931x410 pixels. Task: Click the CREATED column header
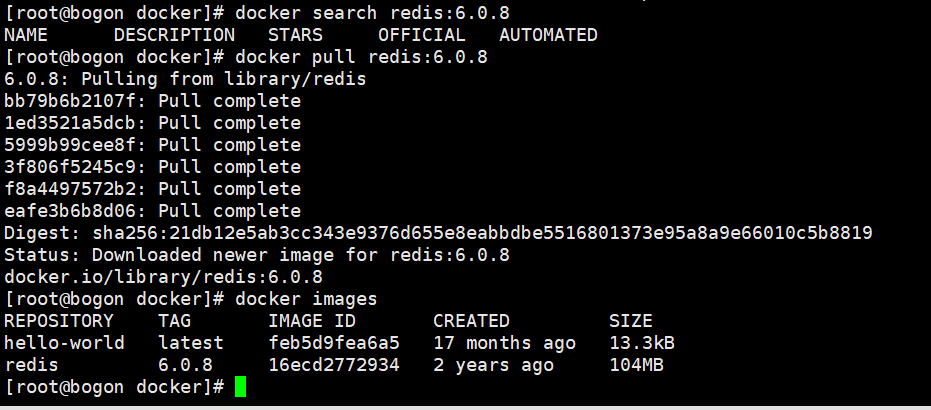(471, 321)
